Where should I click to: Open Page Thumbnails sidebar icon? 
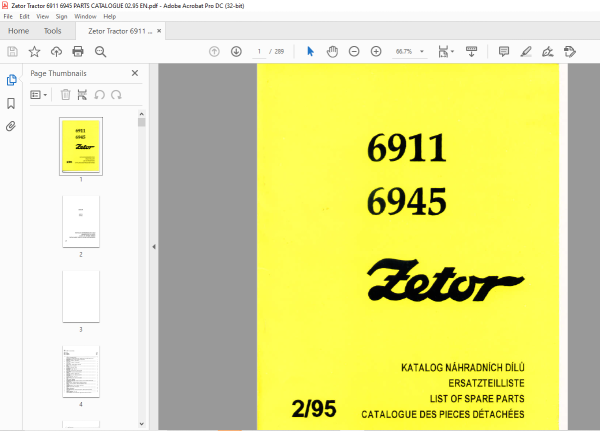point(11,80)
